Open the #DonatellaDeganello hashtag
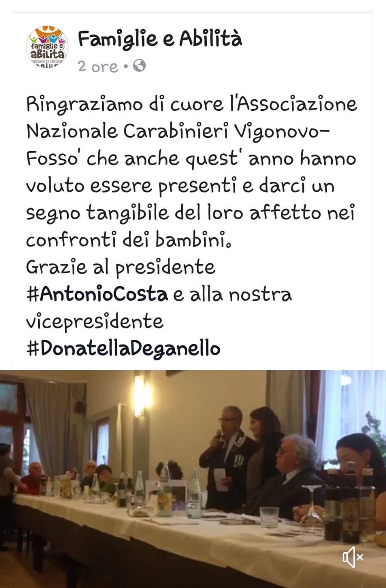Screen dimensions: 386x588 [x=123, y=348]
